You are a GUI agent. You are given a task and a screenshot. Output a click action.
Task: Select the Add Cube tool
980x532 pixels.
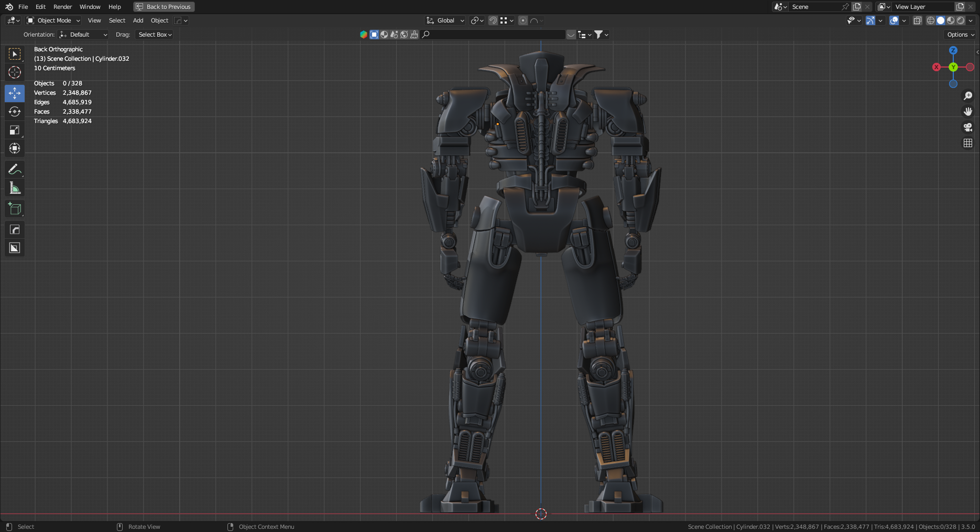coord(15,208)
